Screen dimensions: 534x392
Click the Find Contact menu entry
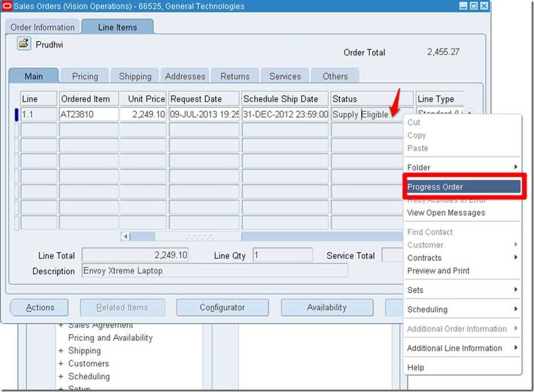pos(463,232)
